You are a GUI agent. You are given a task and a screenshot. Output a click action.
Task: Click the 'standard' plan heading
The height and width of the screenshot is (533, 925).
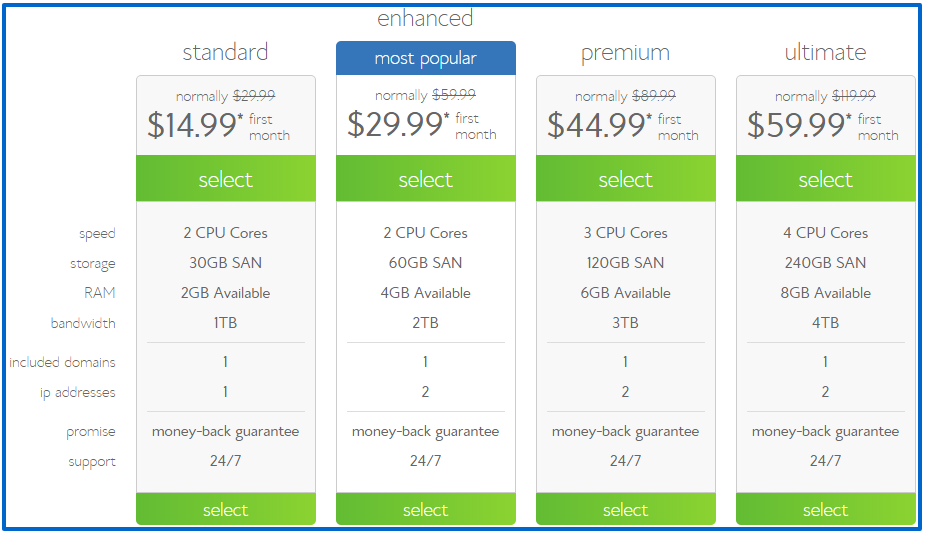pyautogui.click(x=226, y=52)
